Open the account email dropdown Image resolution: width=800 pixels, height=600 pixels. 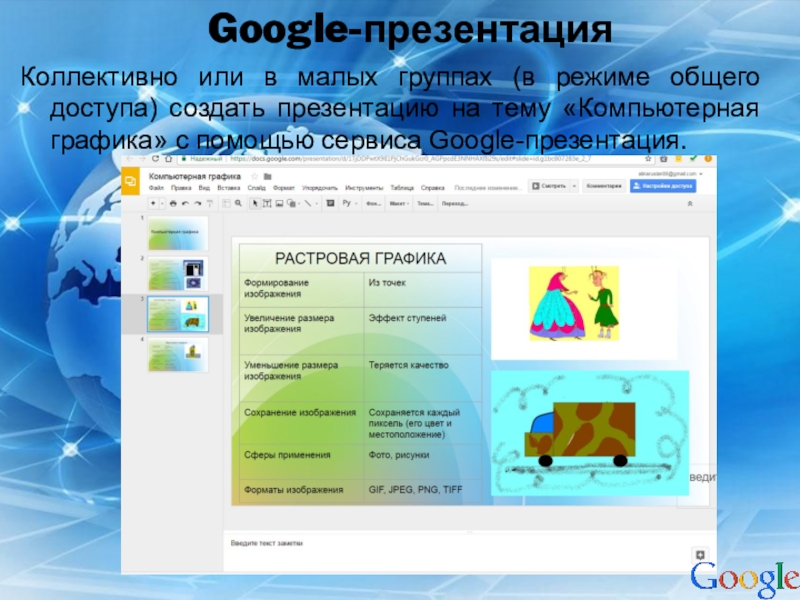click(701, 174)
